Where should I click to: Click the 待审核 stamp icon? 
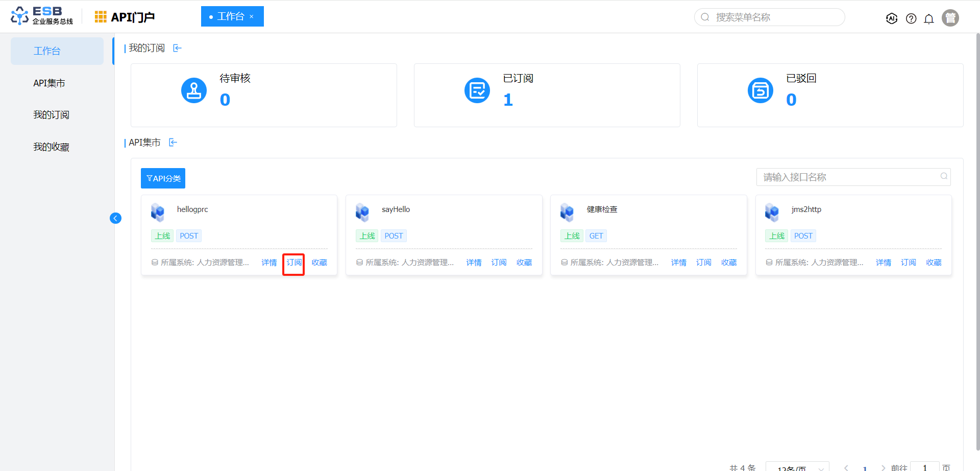click(x=194, y=90)
